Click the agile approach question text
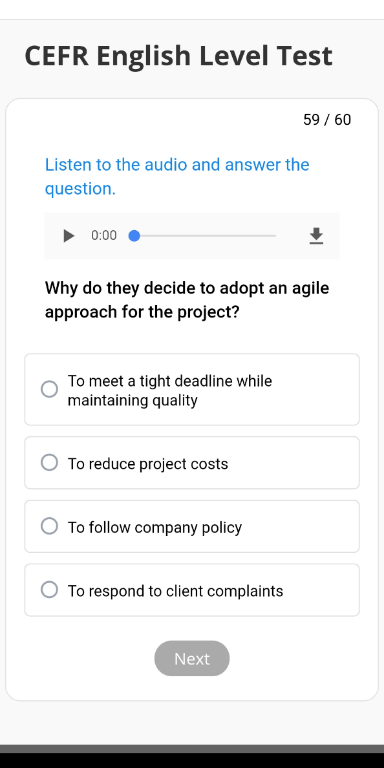This screenshot has width=384, height=768. point(187,300)
